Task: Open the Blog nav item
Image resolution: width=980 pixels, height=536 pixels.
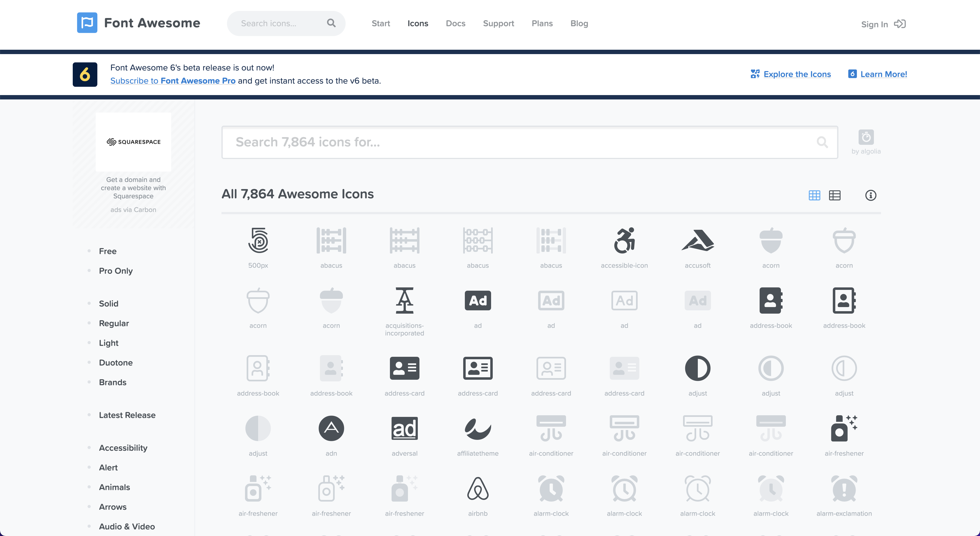Action: [x=579, y=23]
